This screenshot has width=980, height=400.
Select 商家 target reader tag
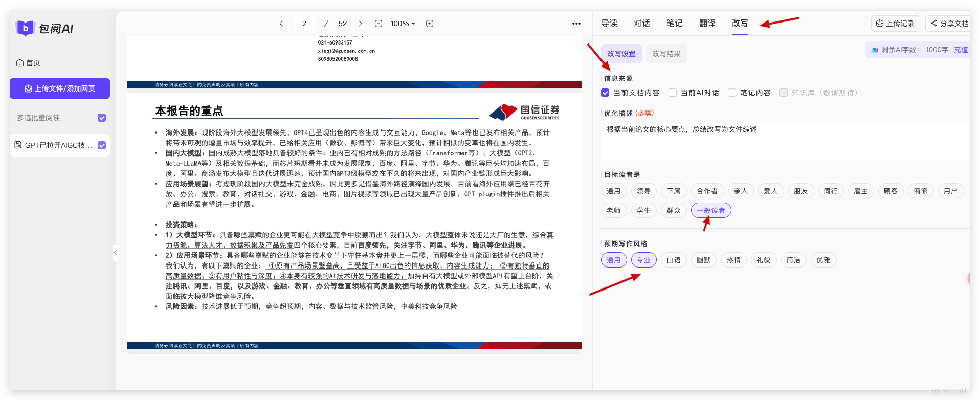click(x=921, y=191)
